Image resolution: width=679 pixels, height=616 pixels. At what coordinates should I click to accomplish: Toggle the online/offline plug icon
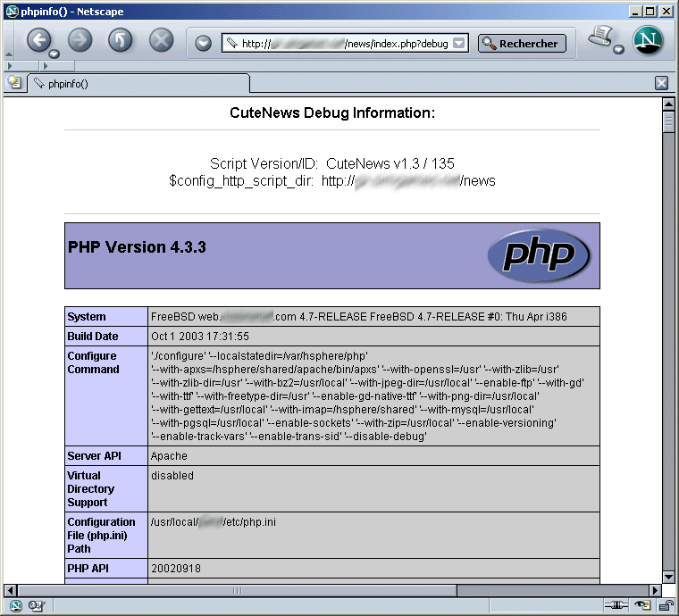[x=616, y=606]
